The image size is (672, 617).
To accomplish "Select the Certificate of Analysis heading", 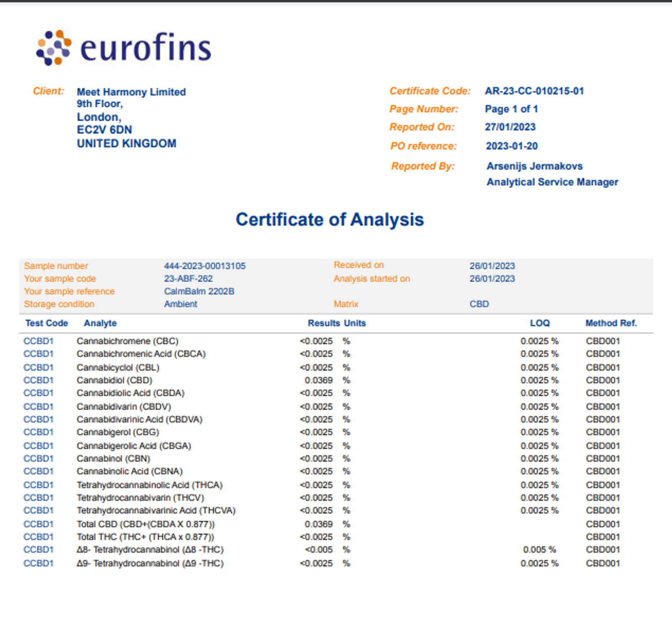I will [x=330, y=220].
